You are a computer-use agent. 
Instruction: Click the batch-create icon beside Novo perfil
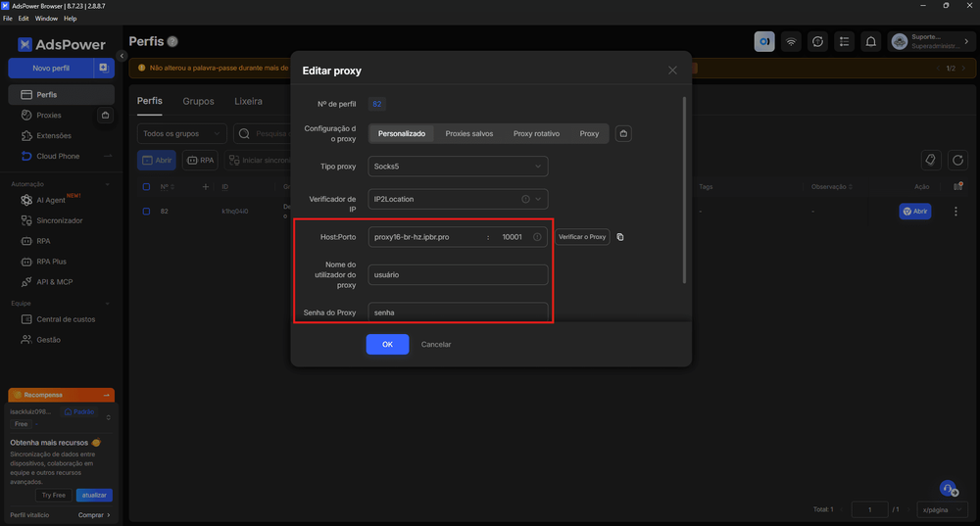click(104, 68)
